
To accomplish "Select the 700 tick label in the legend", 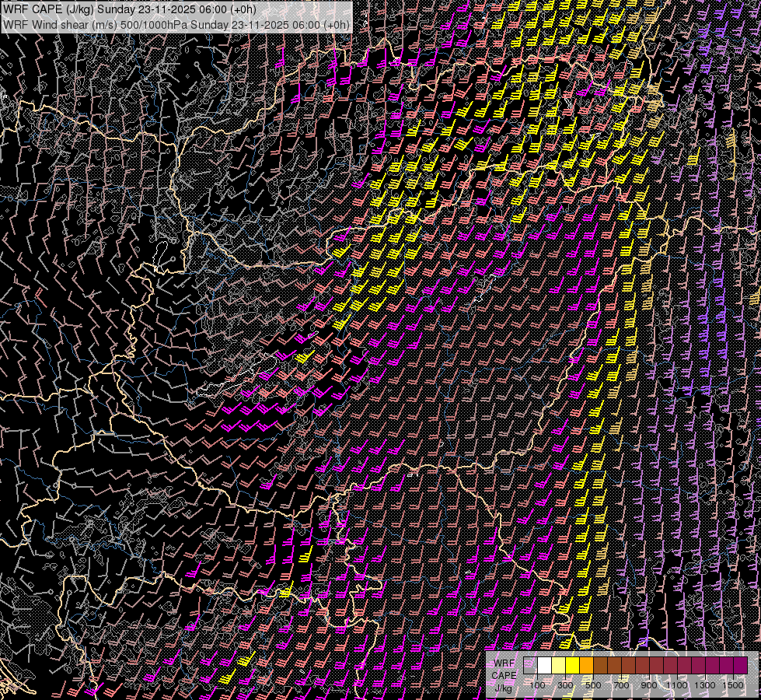I will click(622, 685).
